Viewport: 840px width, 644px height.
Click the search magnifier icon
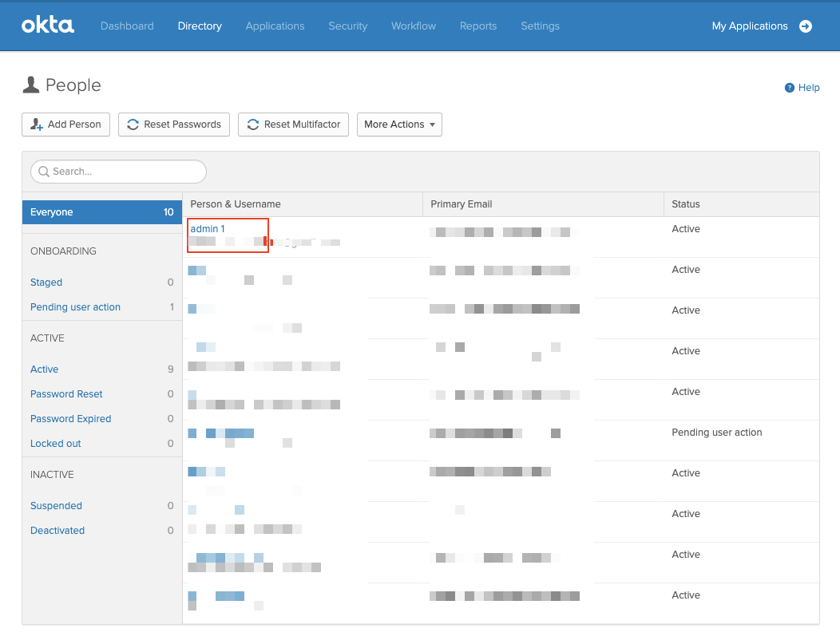click(44, 172)
